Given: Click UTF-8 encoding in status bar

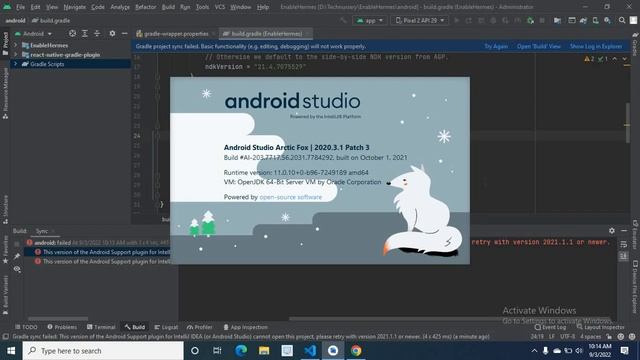Looking at the screenshot, I should coord(567,337).
